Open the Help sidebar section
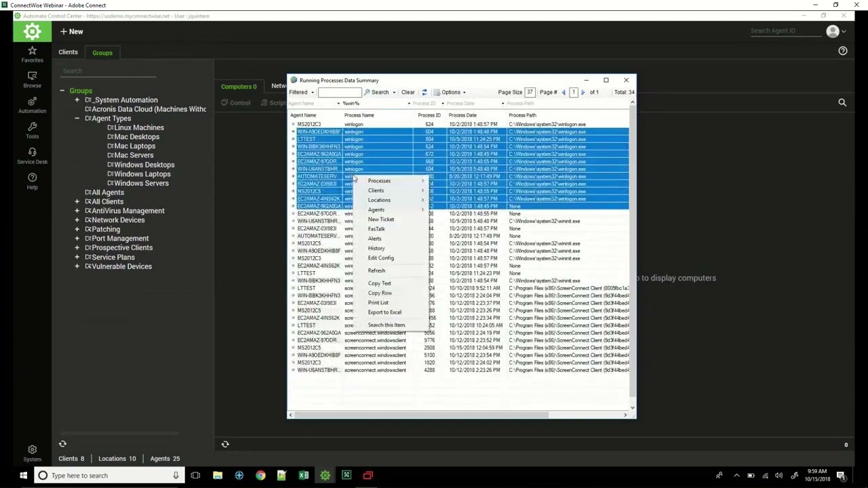 (x=32, y=182)
